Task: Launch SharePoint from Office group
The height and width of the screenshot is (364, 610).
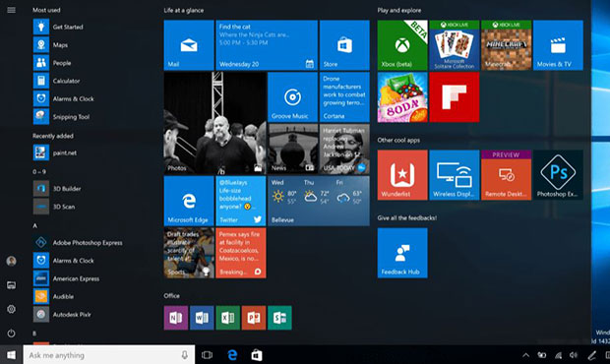Action: click(x=279, y=318)
